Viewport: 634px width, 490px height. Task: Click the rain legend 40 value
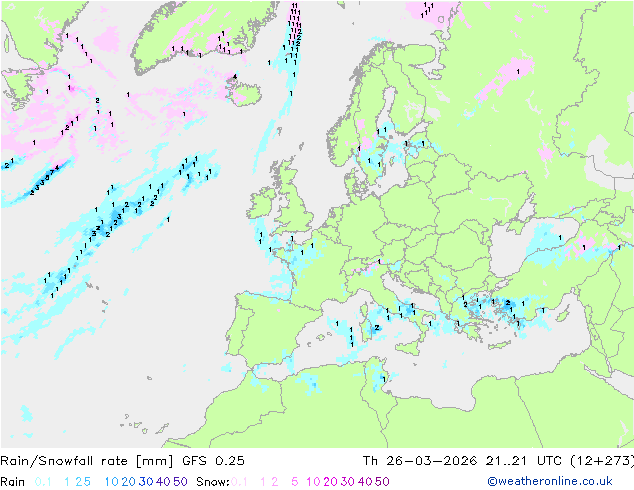[x=163, y=482]
